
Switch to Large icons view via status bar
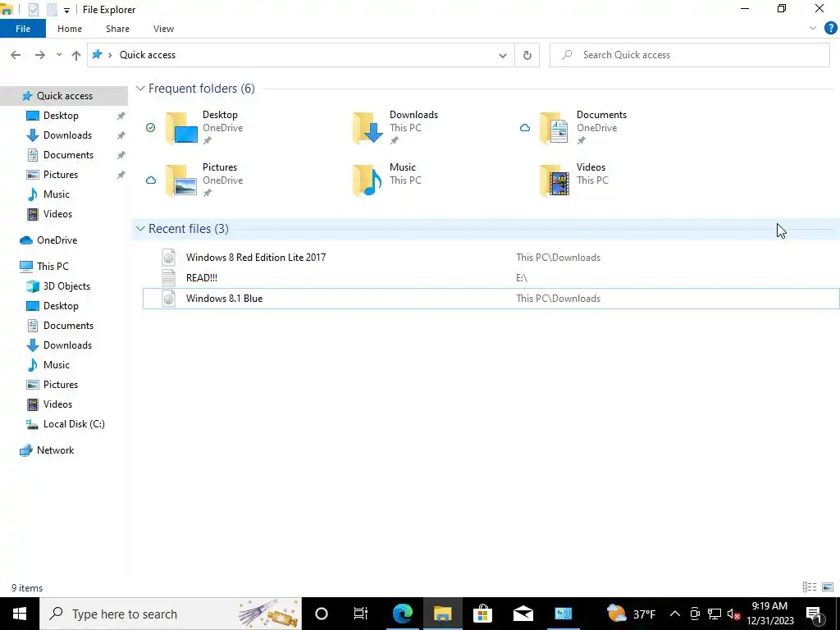(828, 587)
